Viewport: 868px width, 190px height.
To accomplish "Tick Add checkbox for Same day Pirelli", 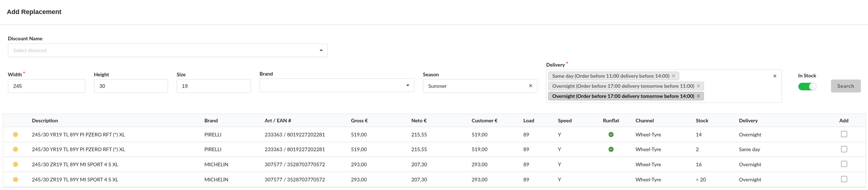I will pyautogui.click(x=844, y=149).
